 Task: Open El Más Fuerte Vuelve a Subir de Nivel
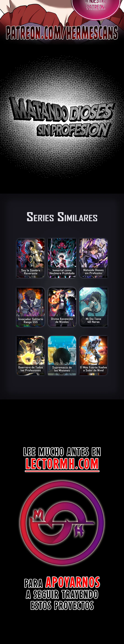point(93,355)
